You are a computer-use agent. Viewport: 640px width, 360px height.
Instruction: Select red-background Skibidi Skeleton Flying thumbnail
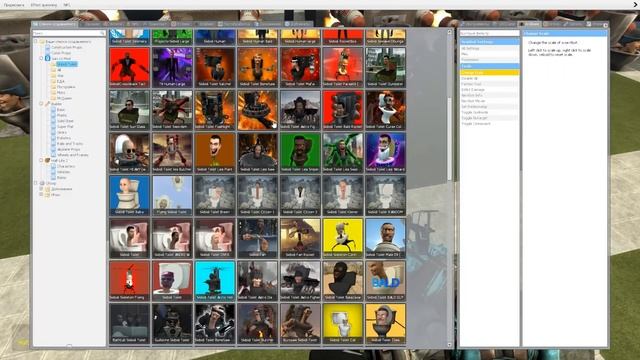pyautogui.click(x=129, y=281)
